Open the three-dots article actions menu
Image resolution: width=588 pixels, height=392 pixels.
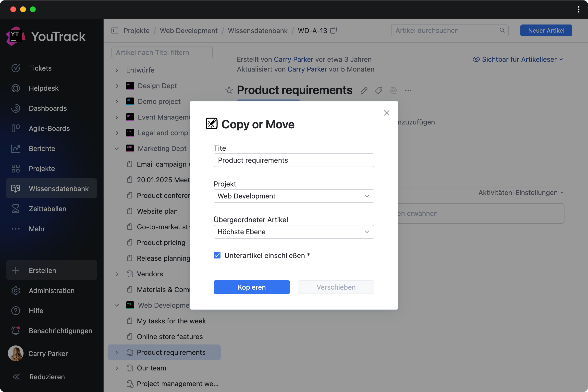tap(408, 90)
